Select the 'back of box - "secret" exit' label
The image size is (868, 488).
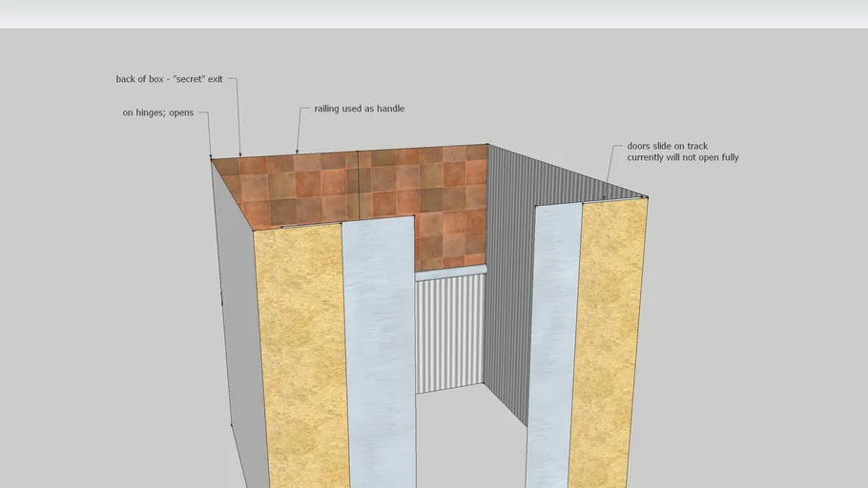[x=169, y=79]
